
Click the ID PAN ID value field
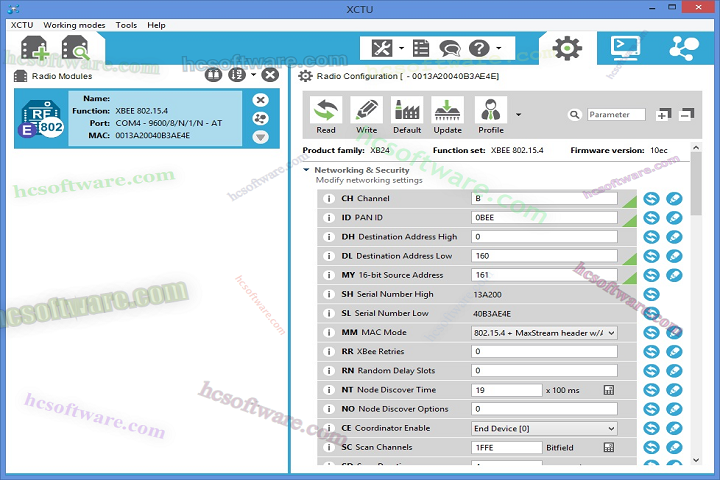[544, 218]
